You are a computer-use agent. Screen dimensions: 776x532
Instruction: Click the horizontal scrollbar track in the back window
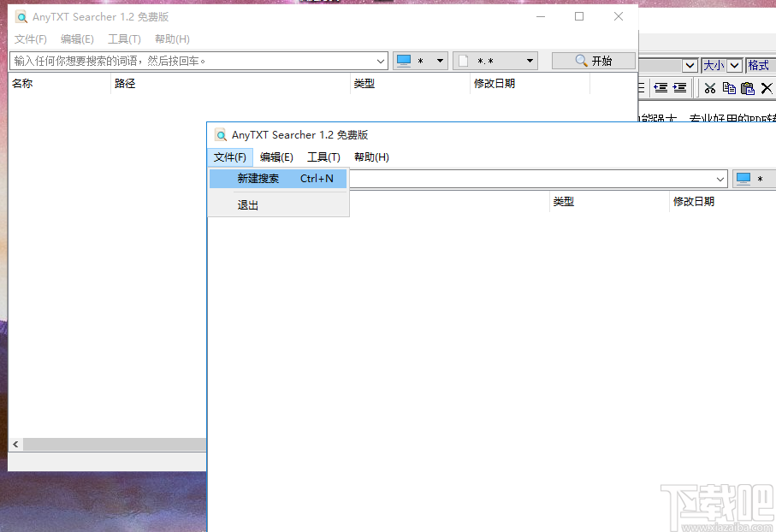115,445
